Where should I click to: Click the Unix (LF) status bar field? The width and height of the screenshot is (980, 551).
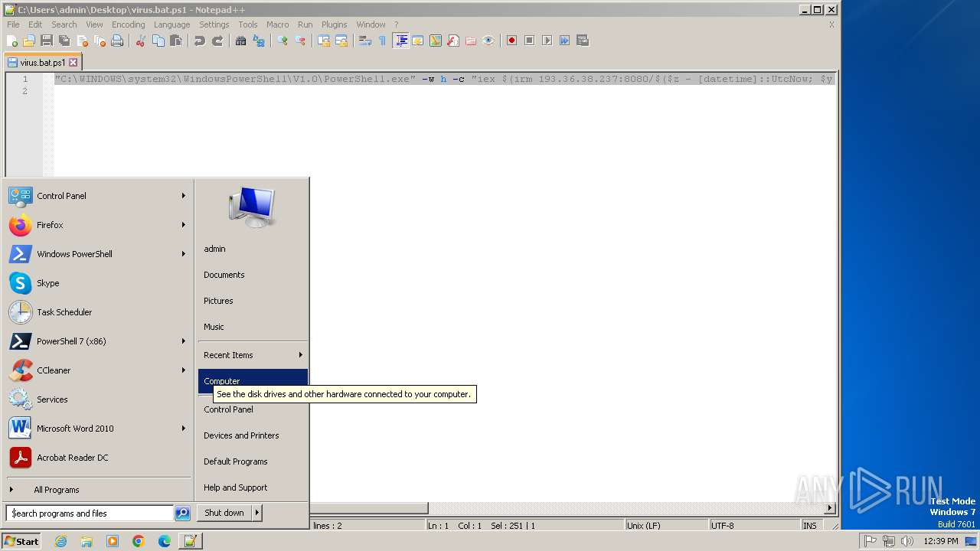(665, 526)
